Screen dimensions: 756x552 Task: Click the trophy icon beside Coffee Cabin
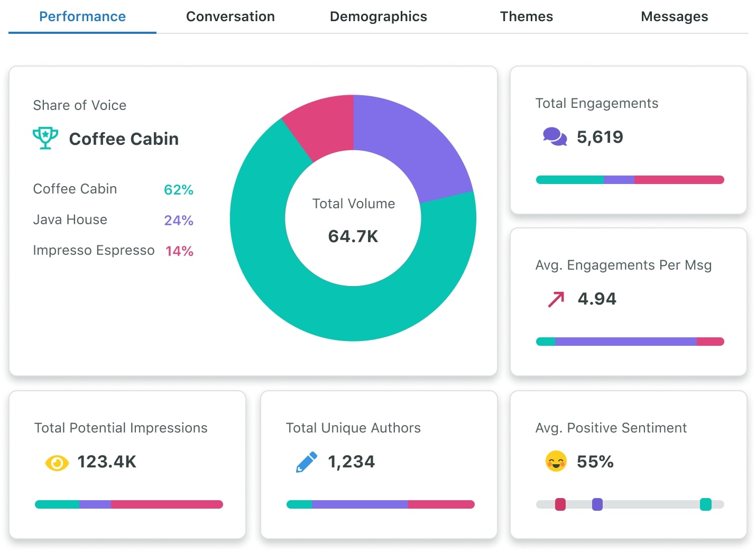(45, 137)
